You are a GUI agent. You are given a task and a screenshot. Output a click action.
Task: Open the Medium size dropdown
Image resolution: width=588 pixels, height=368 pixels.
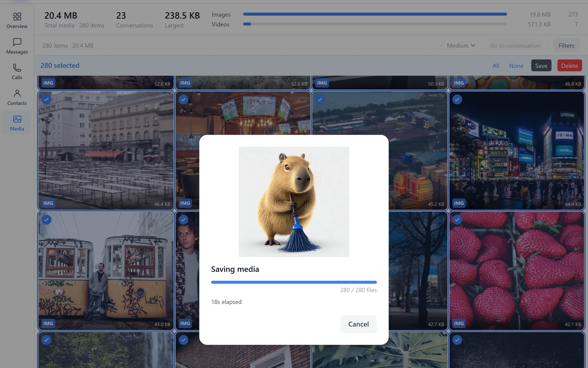pos(461,45)
